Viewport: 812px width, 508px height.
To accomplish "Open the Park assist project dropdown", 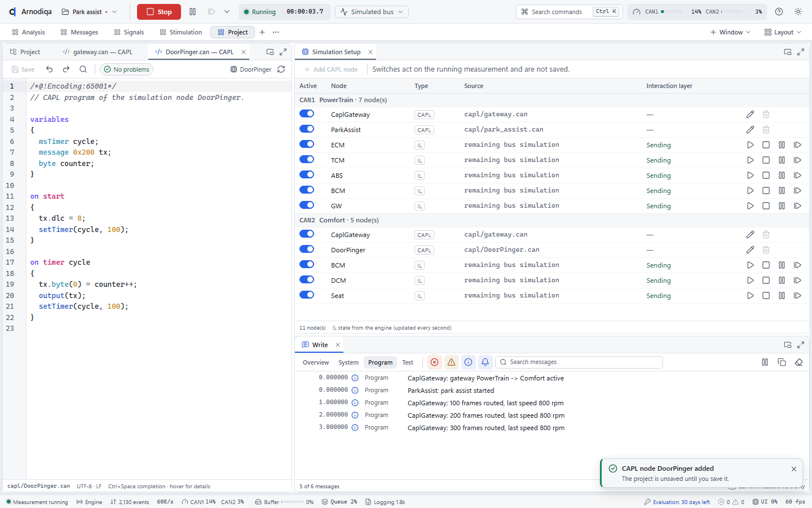I will coord(89,12).
